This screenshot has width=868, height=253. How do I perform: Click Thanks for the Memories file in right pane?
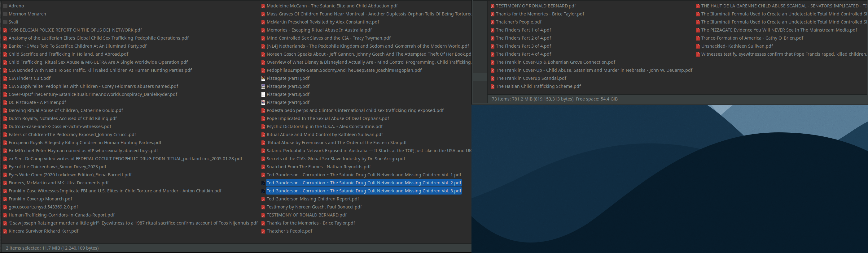pyautogui.click(x=540, y=14)
